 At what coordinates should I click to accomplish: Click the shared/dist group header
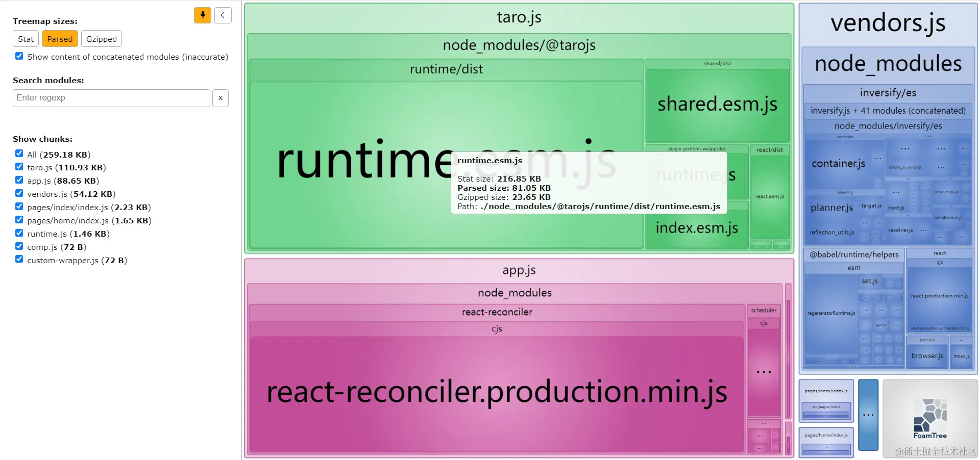coord(717,64)
